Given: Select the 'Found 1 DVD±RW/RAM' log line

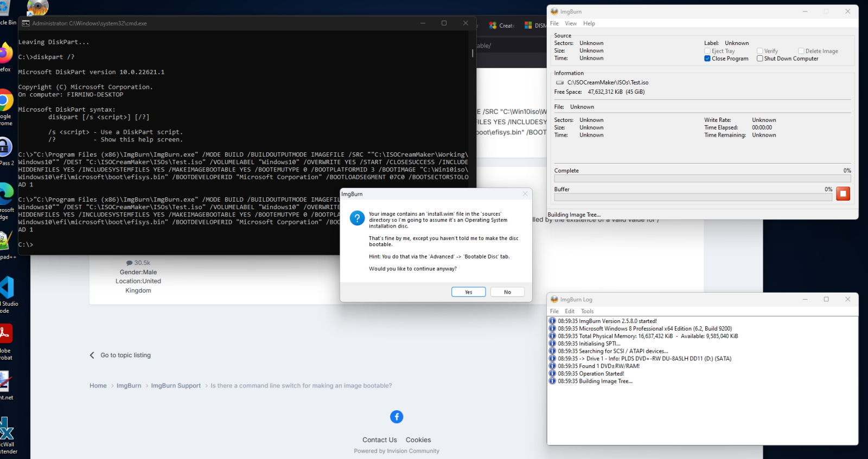Looking at the screenshot, I should 598,366.
